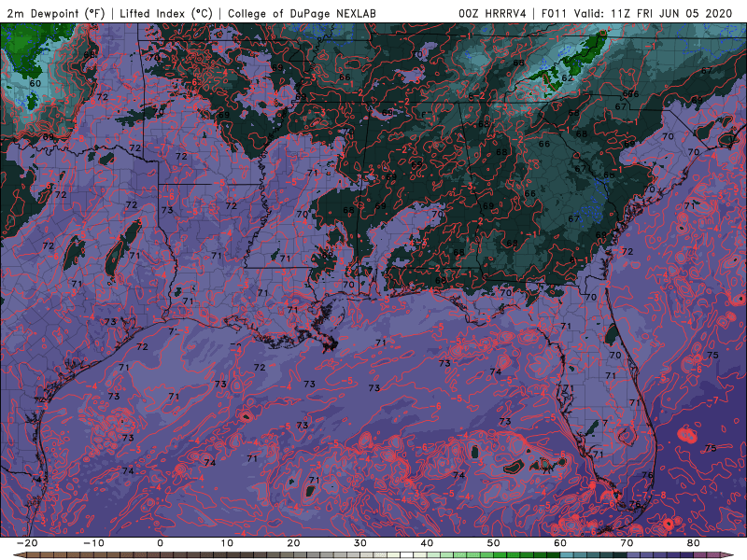The image size is (747, 560).
Task: Click the "Lifted Index (°C)" header label
Action: (x=166, y=14)
